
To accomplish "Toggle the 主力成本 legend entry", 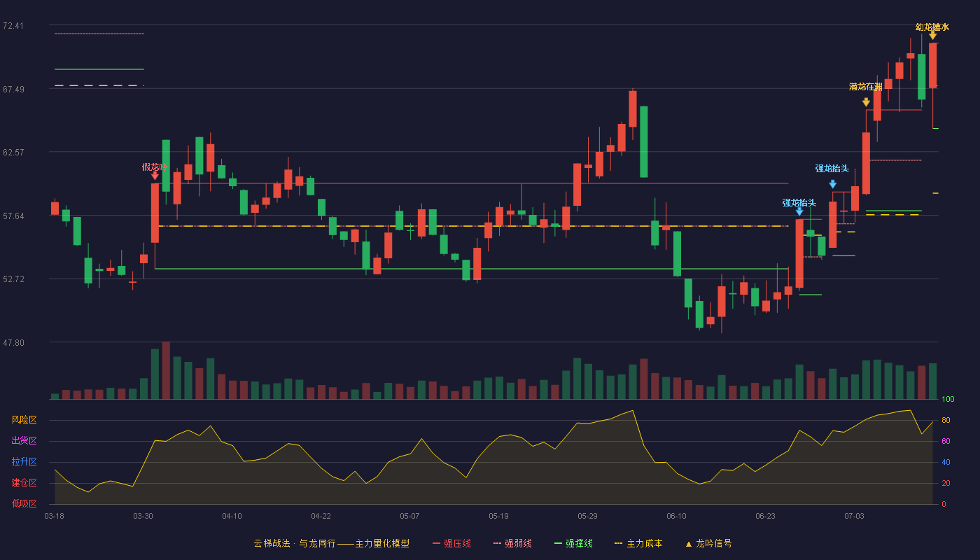I will click(638, 543).
